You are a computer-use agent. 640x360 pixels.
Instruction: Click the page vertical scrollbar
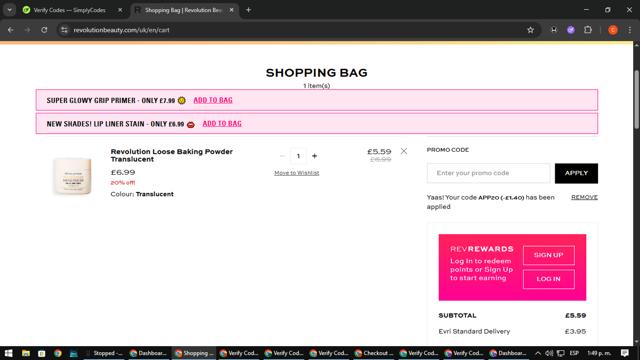[x=636, y=100]
